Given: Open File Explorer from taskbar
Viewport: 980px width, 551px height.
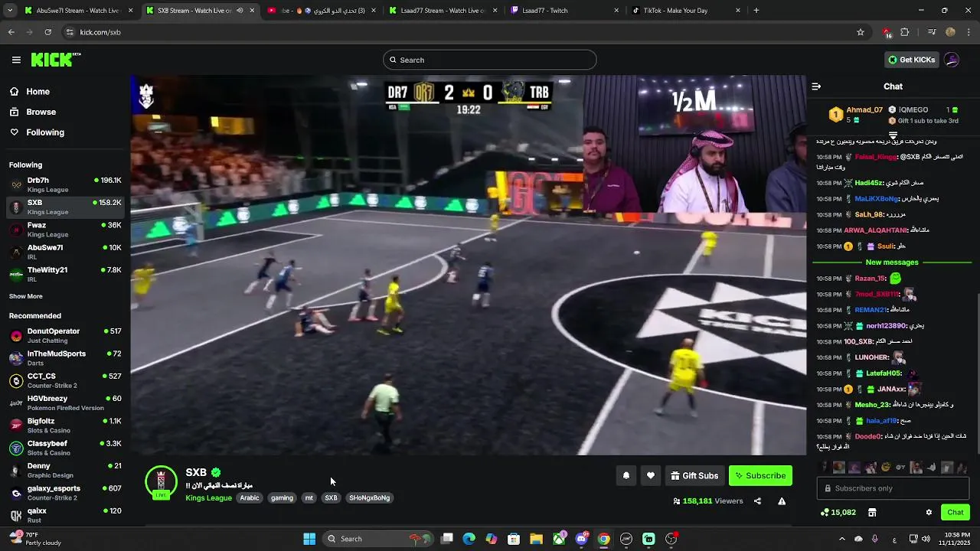Looking at the screenshot, I should 536,539.
